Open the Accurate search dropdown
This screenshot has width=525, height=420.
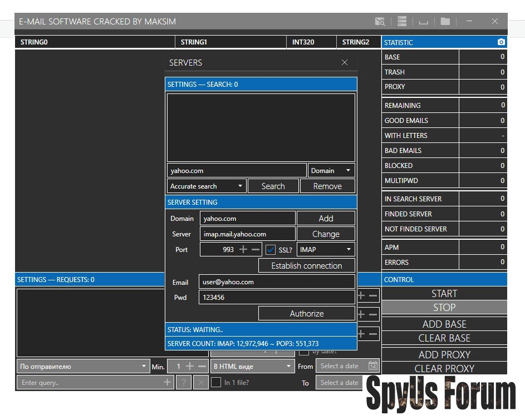tap(207, 186)
